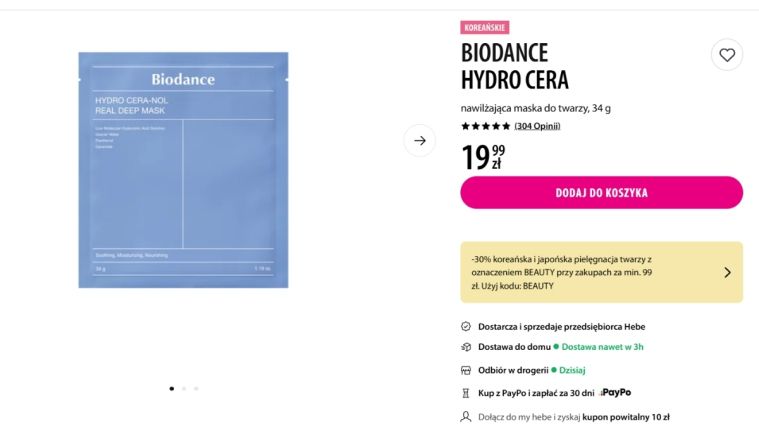Viewport: 759px width, 443px height.
Task: Open the -30% Korean skincare promo banner
Action: click(x=601, y=272)
